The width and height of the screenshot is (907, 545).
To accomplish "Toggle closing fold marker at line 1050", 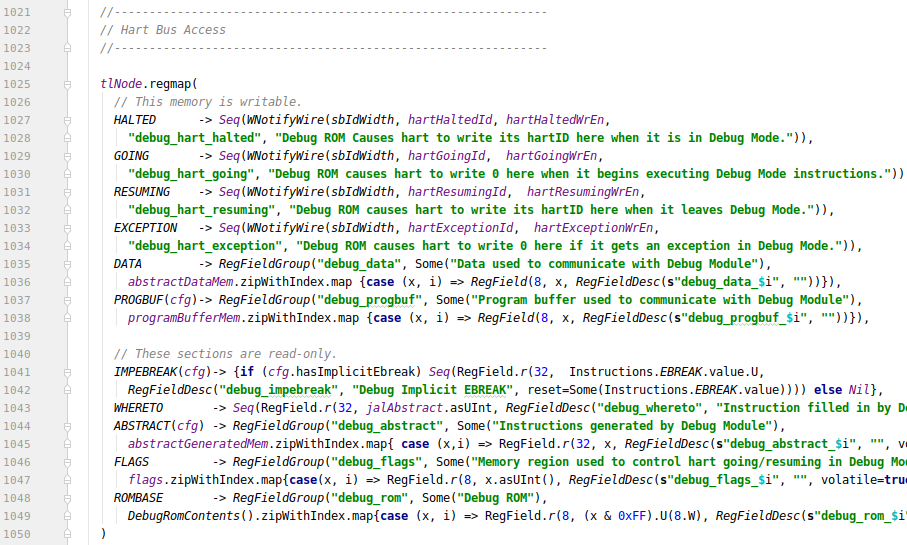I will tap(67, 534).
